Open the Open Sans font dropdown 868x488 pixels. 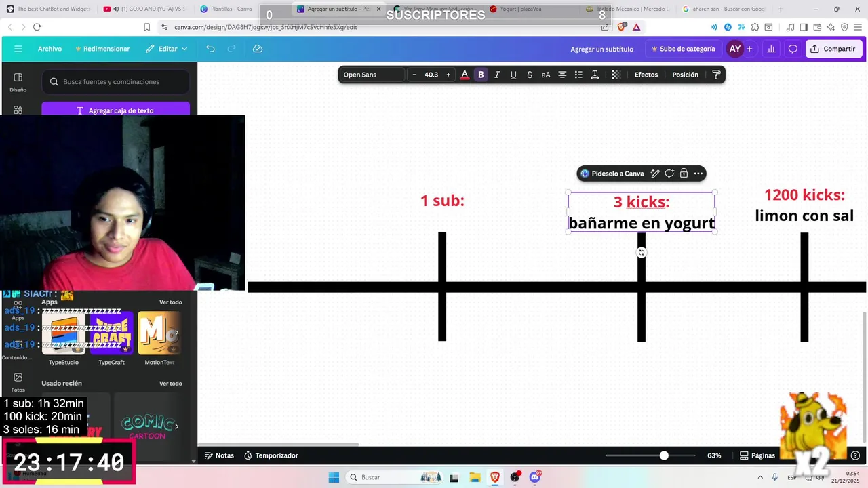372,75
